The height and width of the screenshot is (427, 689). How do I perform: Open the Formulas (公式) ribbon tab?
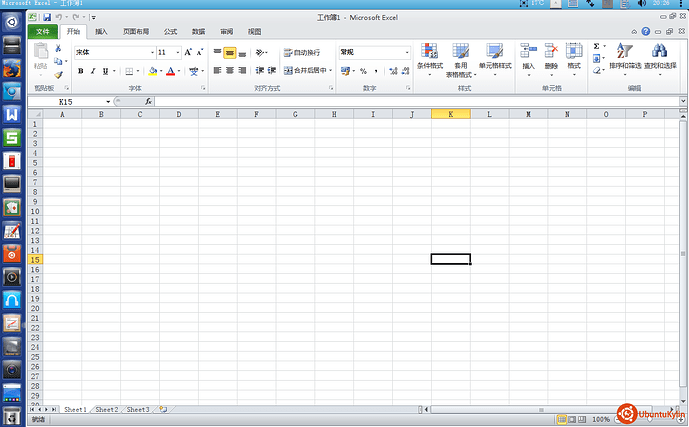(170, 32)
